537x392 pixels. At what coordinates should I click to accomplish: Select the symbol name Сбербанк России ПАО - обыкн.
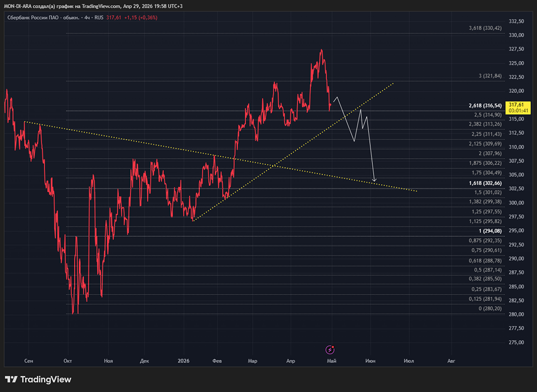[43, 18]
